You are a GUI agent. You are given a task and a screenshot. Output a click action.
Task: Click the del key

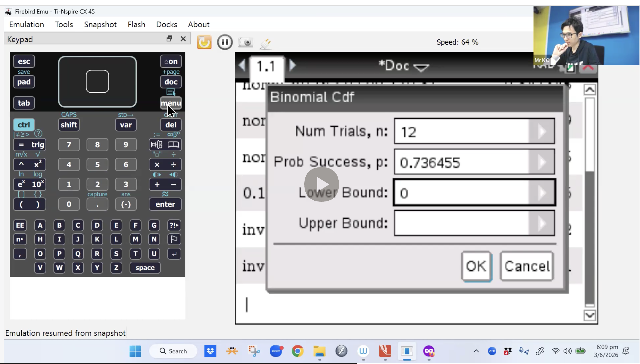(171, 125)
